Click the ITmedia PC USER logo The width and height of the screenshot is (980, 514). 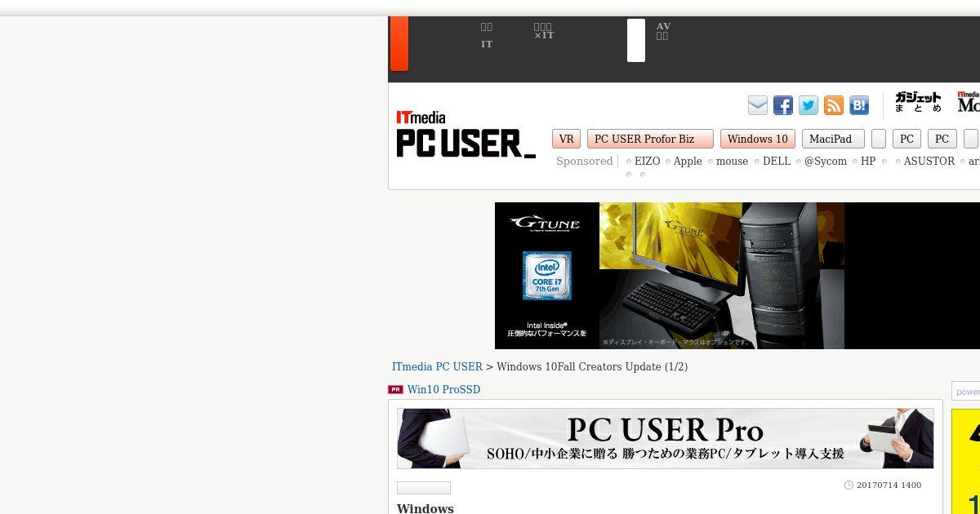pyautogui.click(x=465, y=135)
